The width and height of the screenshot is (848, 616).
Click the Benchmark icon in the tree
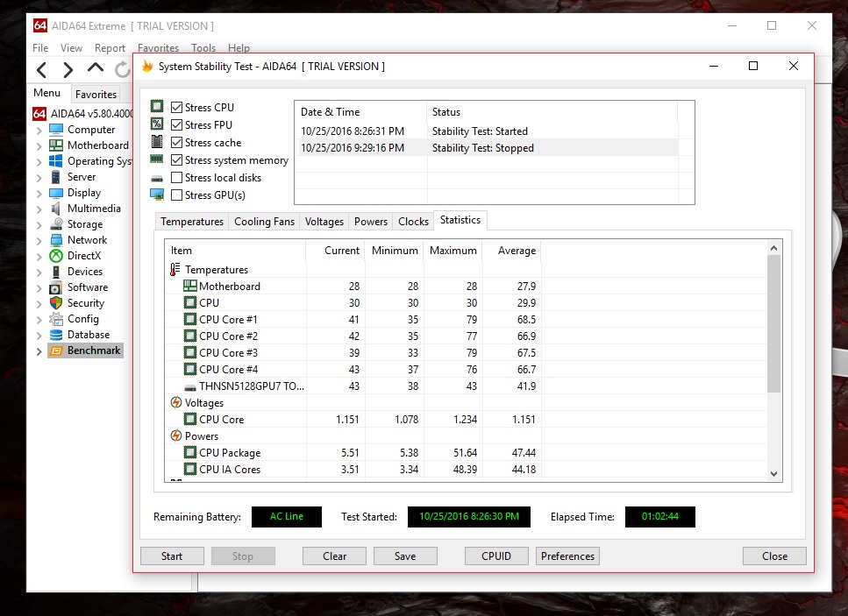(56, 350)
